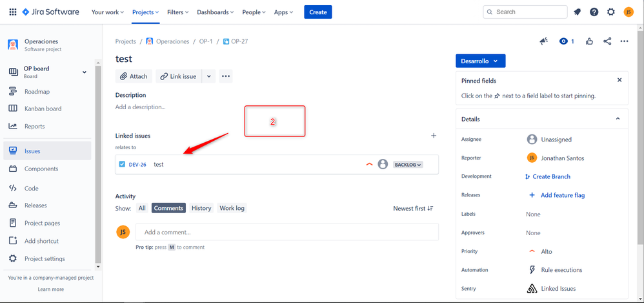Open the JS profile avatar menu

(629, 12)
